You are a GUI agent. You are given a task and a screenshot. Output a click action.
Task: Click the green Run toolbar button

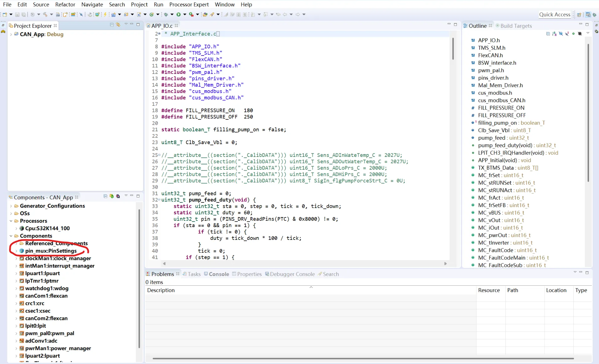(x=178, y=14)
